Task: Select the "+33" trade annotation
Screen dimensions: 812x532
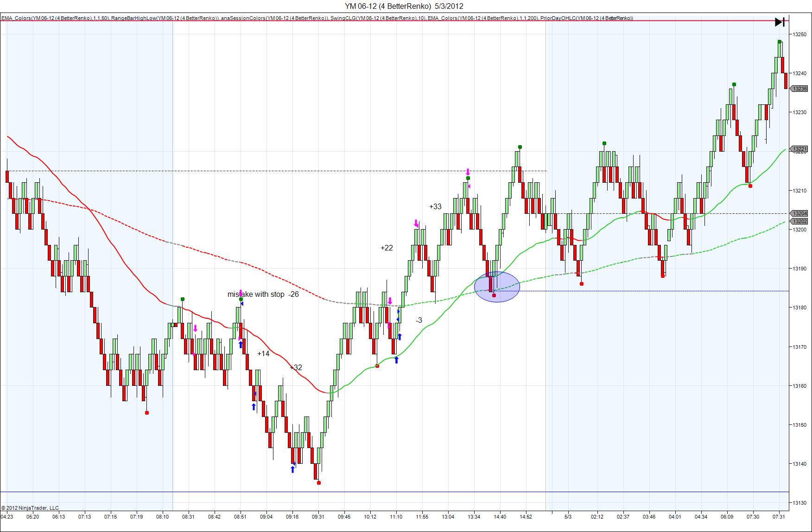Action: [435, 207]
